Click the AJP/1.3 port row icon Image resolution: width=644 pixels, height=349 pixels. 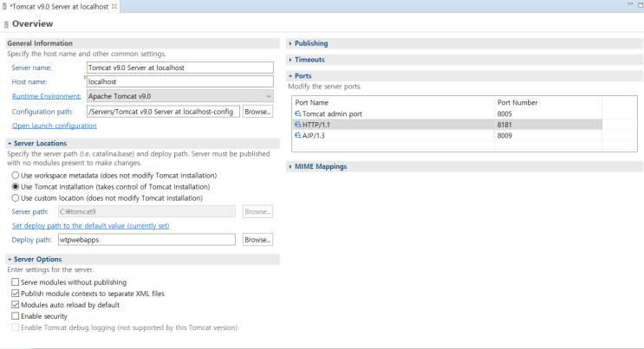tap(298, 135)
